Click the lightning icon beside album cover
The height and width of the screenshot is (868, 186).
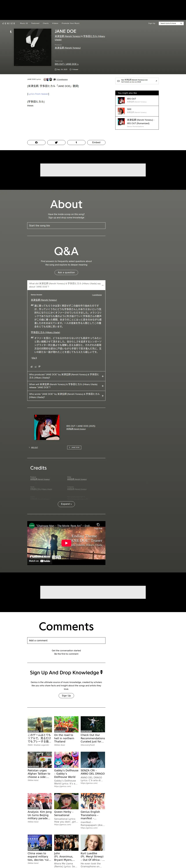coord(11,32)
